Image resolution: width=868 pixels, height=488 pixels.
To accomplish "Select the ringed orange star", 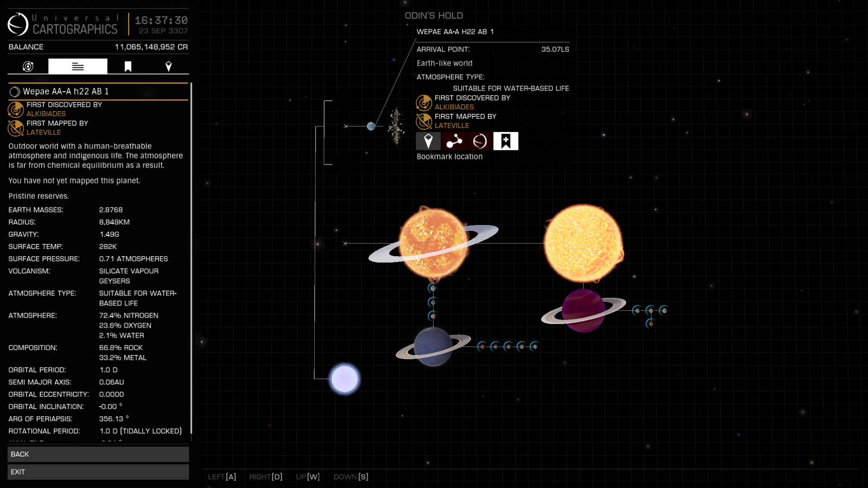I will (x=434, y=243).
